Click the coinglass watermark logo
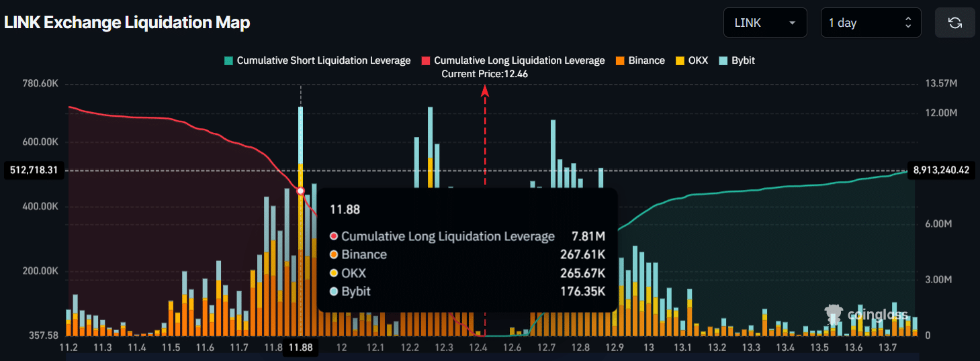This screenshot has height=361, width=980. pyautogui.click(x=866, y=313)
